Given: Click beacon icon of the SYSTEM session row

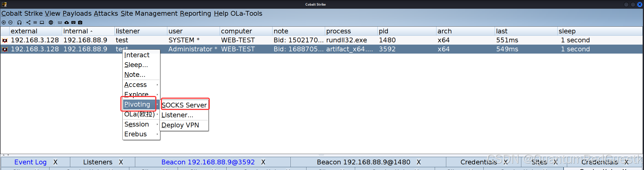Looking at the screenshot, I should coord(5,40).
